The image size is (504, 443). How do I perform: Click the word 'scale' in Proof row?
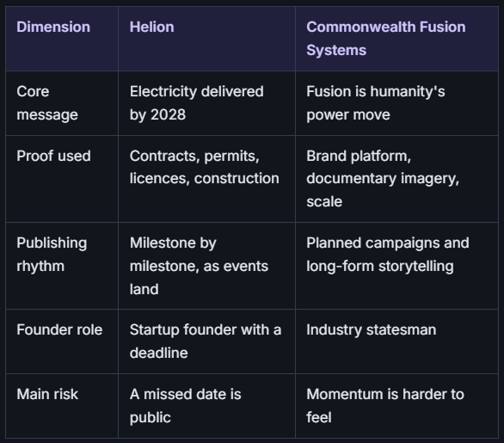pyautogui.click(x=324, y=202)
